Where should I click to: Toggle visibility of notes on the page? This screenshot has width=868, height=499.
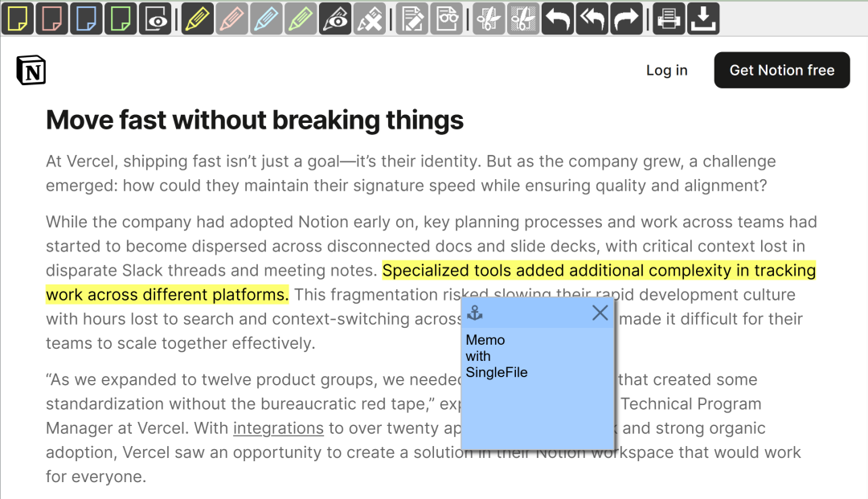(x=155, y=18)
